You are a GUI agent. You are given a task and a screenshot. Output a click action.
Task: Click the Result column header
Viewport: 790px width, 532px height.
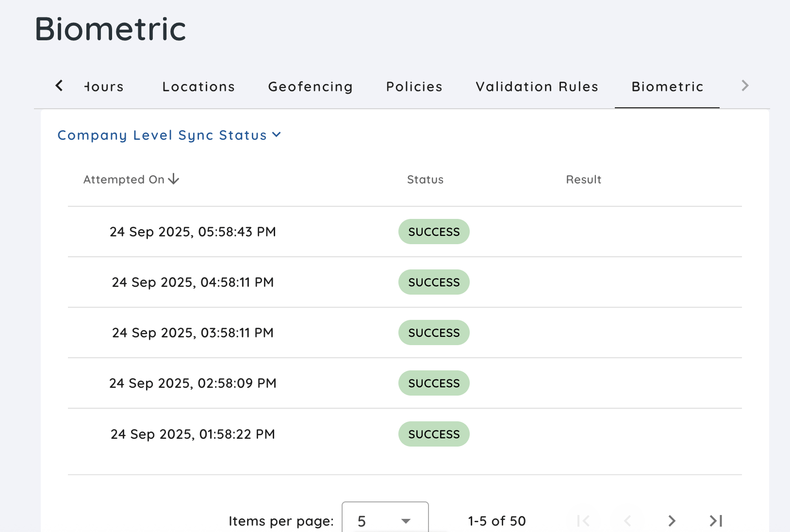(x=583, y=180)
